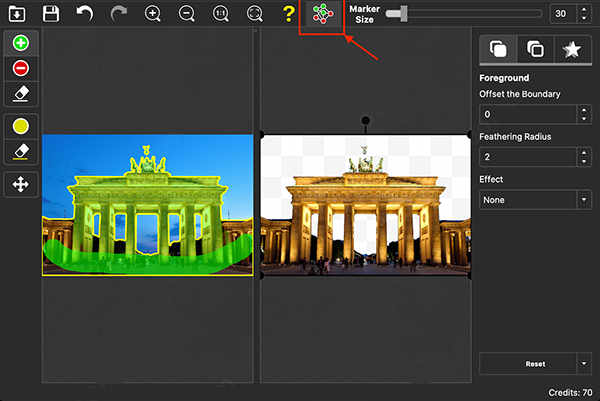Screen dimensions: 600x401
Task: Open the Reset button dropdown arrow
Action: point(584,364)
